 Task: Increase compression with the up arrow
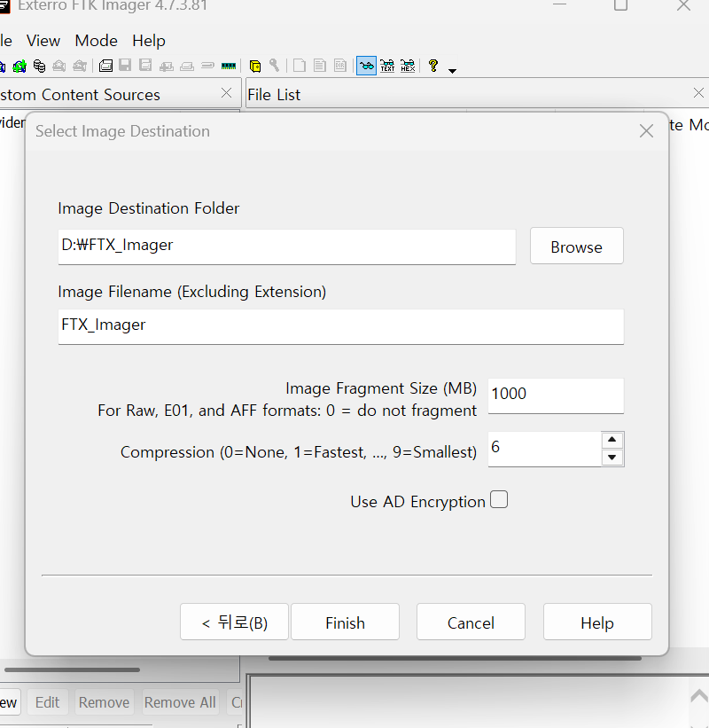[612, 440]
